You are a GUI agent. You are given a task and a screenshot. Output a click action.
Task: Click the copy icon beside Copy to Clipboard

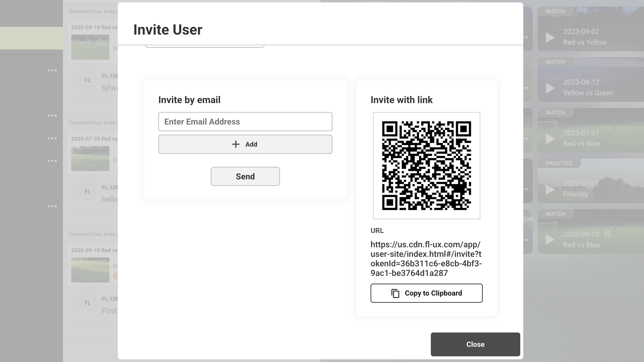click(395, 293)
